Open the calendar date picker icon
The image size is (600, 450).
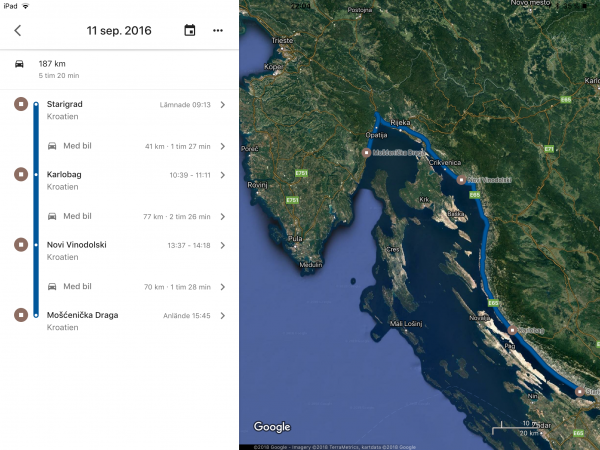[x=190, y=30]
